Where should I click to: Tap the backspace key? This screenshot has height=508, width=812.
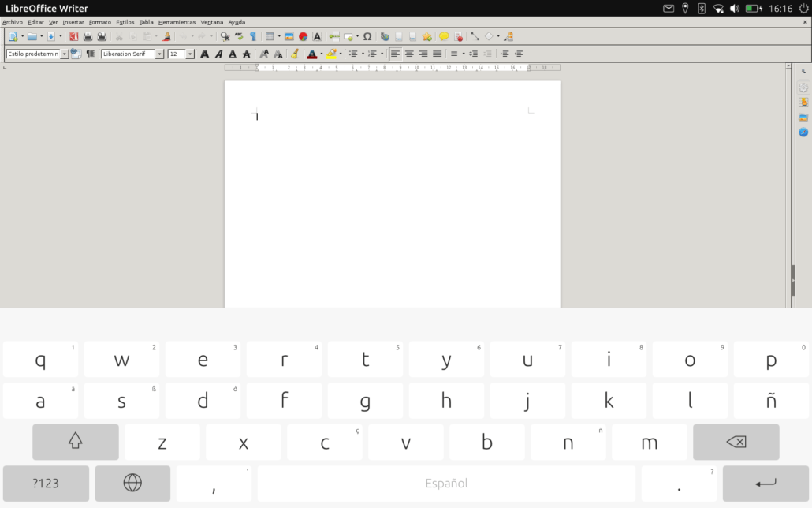tap(736, 442)
